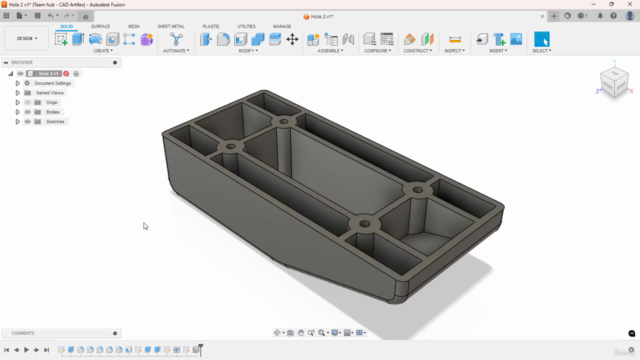Select the Rectangular Pattern tool
Viewport: 640px width, 360px height.
129,39
